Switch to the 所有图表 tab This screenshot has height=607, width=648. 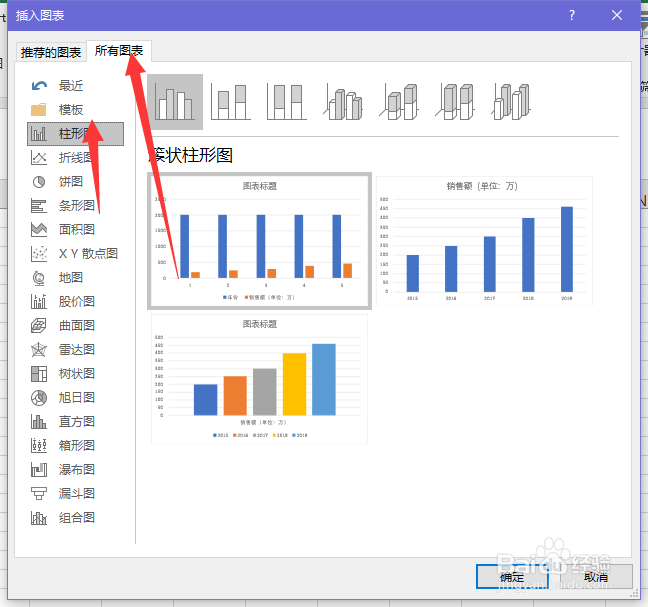(119, 51)
